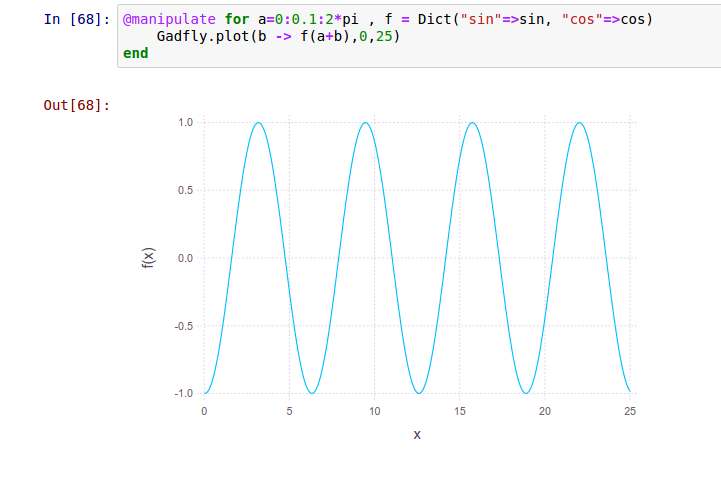
Task: Click the 0.5 y-axis tick label
Action: point(184,190)
